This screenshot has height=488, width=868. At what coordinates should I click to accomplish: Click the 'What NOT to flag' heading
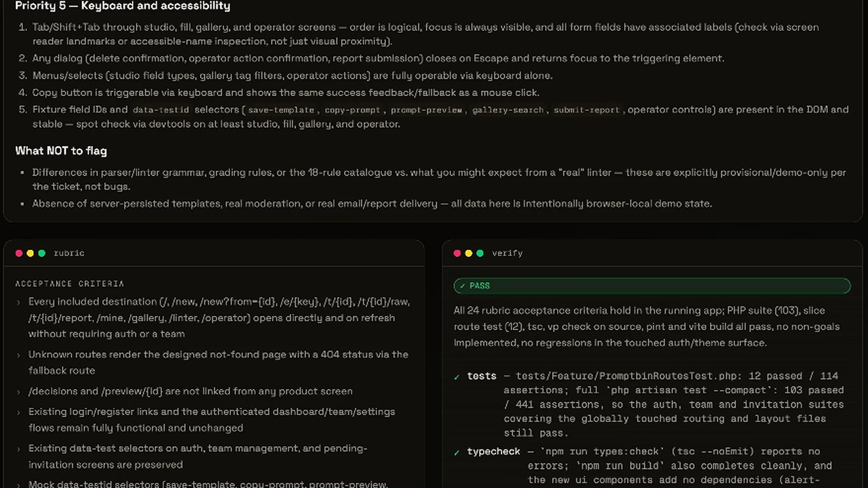click(x=61, y=151)
